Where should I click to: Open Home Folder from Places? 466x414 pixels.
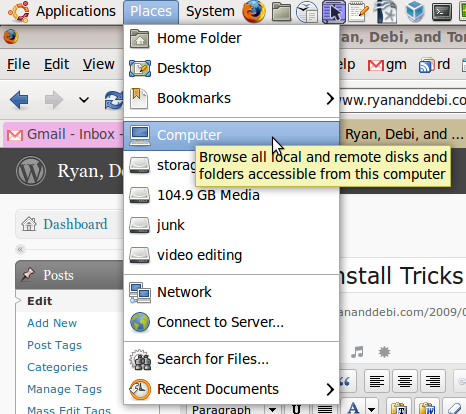(231, 38)
